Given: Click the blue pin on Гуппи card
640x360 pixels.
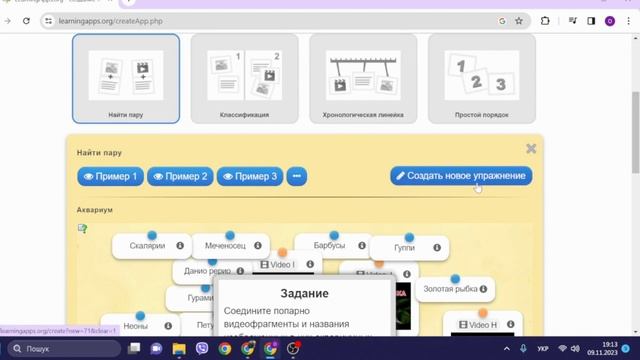Looking at the screenshot, I should 409,237.
